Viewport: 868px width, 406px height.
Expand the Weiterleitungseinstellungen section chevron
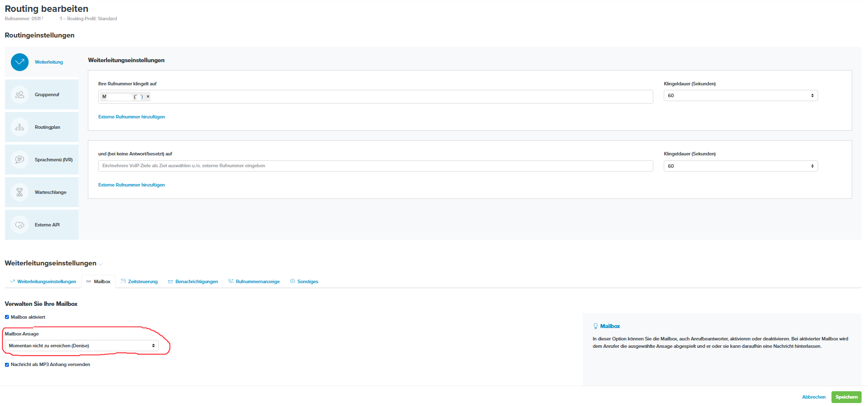(101, 264)
